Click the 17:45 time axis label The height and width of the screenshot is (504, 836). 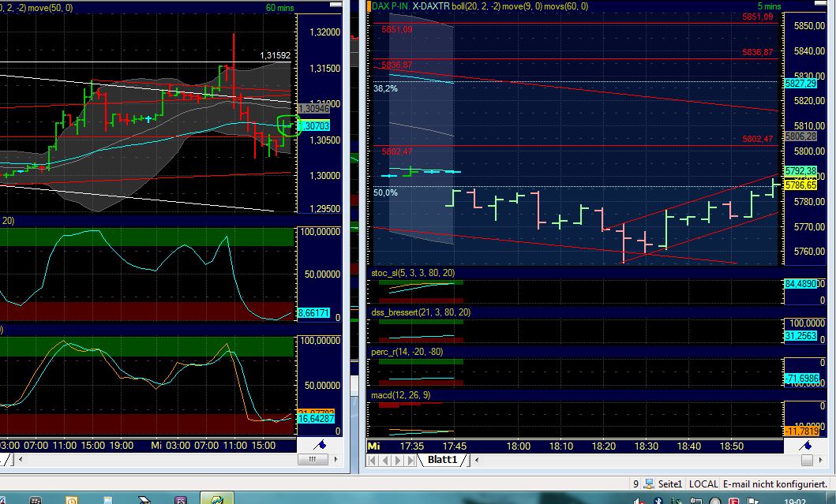click(x=454, y=446)
